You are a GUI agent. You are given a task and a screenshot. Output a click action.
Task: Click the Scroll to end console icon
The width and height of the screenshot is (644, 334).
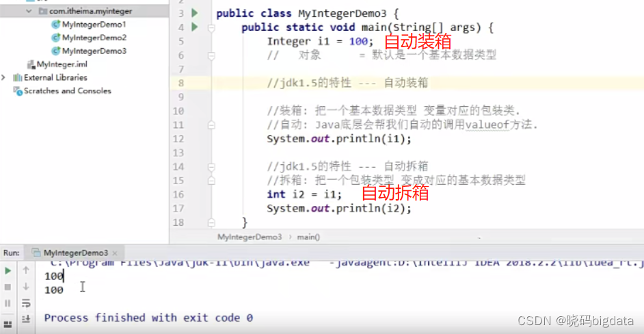[x=26, y=318]
